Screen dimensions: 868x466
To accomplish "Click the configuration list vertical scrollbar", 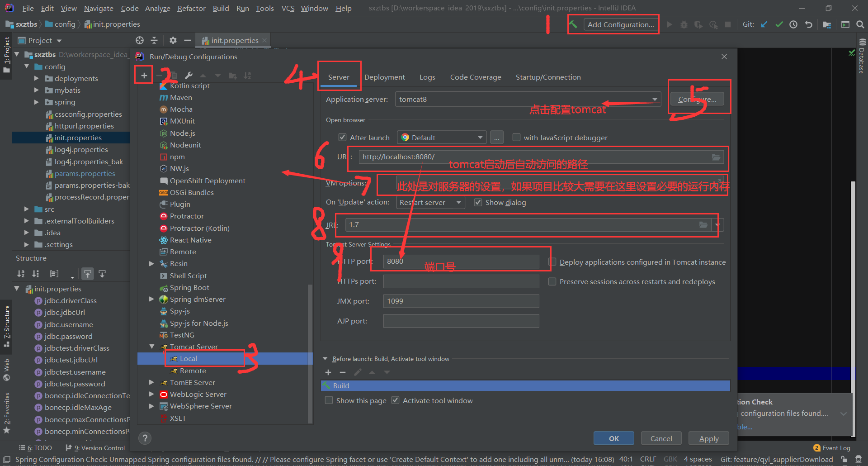I will 310,353.
